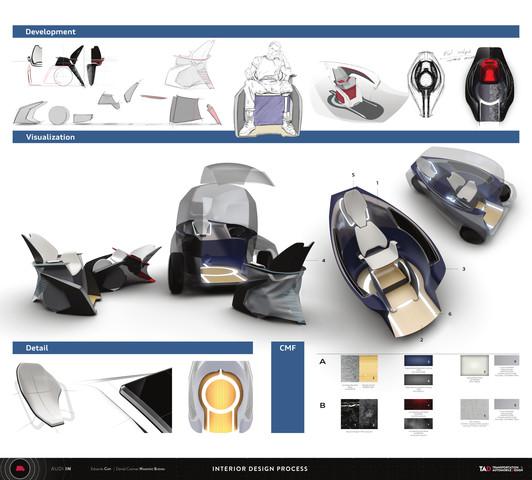Pick the navy blue swatch in row A
Viewport: 532px width, 480px height.
[418, 360]
